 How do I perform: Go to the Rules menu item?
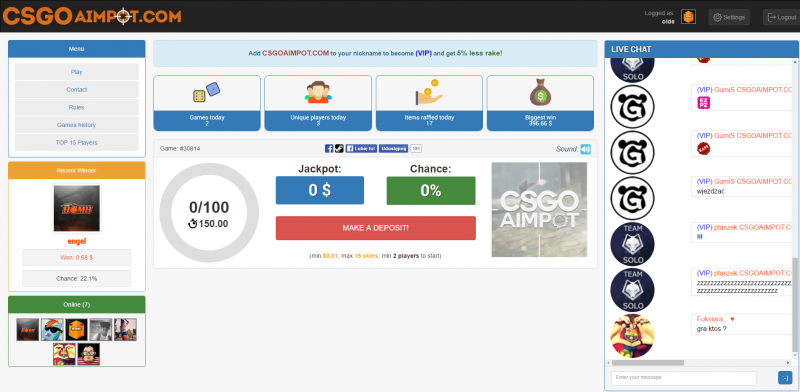tap(77, 107)
